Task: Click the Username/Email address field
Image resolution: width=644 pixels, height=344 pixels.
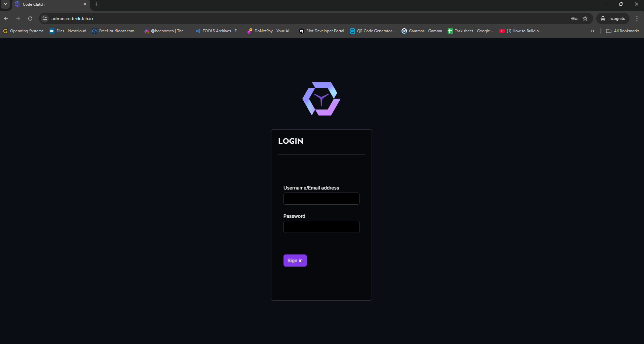Action: [321, 199]
